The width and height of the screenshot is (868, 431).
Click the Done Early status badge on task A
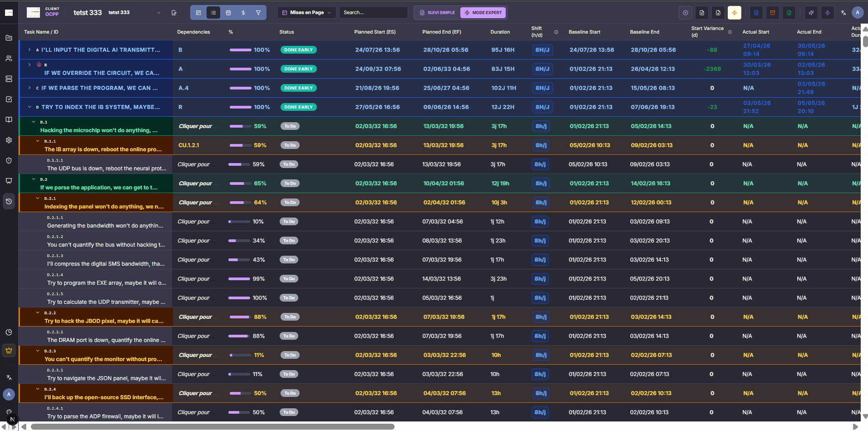coord(298,50)
